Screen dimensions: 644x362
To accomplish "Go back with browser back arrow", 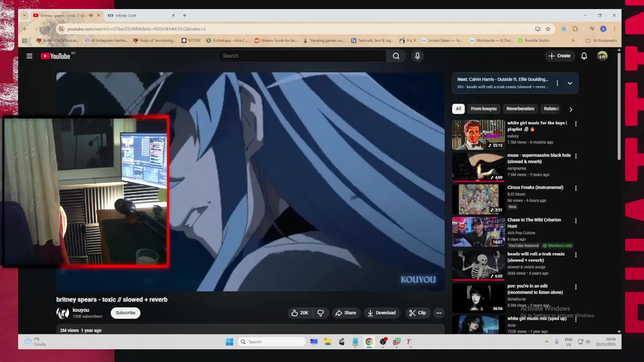I will coord(25,29).
